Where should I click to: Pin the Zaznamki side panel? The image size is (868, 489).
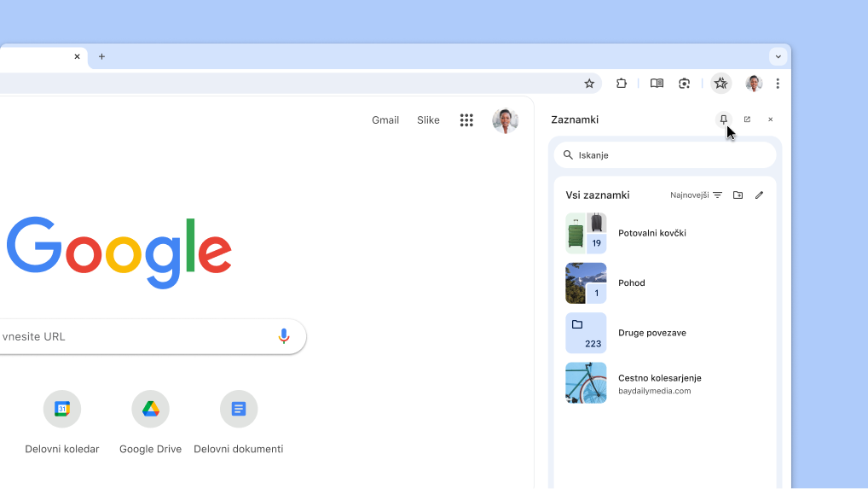pos(724,119)
